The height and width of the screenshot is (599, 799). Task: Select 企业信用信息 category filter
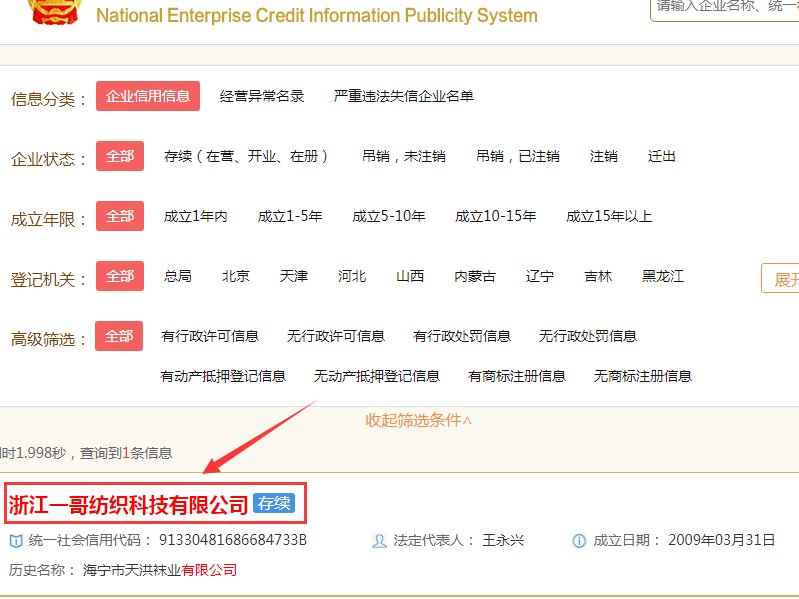point(148,96)
